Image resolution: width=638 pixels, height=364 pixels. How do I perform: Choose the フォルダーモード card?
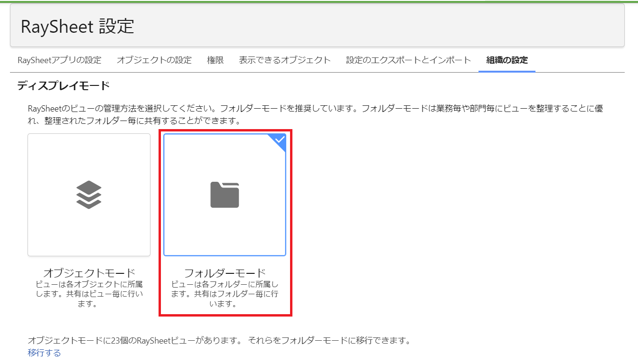click(x=225, y=195)
